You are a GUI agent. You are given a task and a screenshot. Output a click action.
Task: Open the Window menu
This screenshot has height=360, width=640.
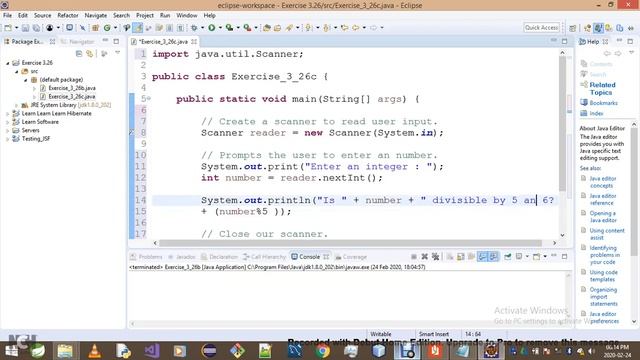tap(187, 16)
